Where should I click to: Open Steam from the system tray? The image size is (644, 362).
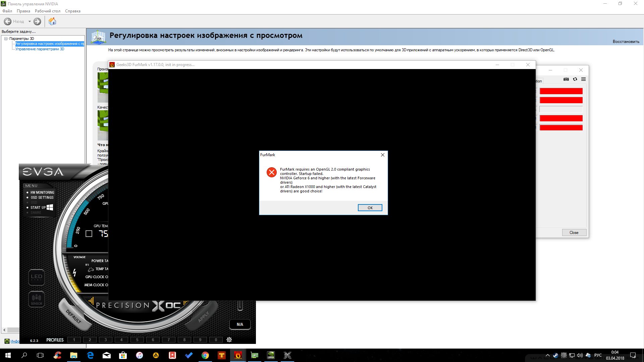pos(556,355)
